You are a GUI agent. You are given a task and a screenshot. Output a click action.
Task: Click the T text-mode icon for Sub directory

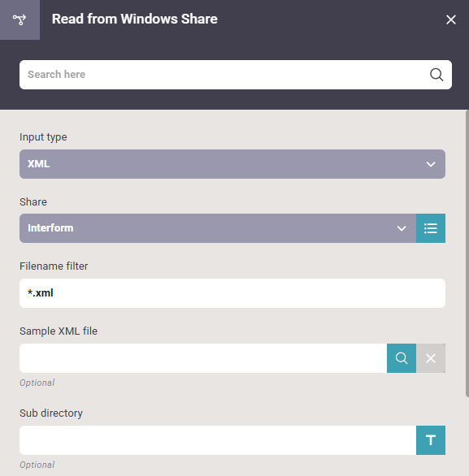(431, 440)
